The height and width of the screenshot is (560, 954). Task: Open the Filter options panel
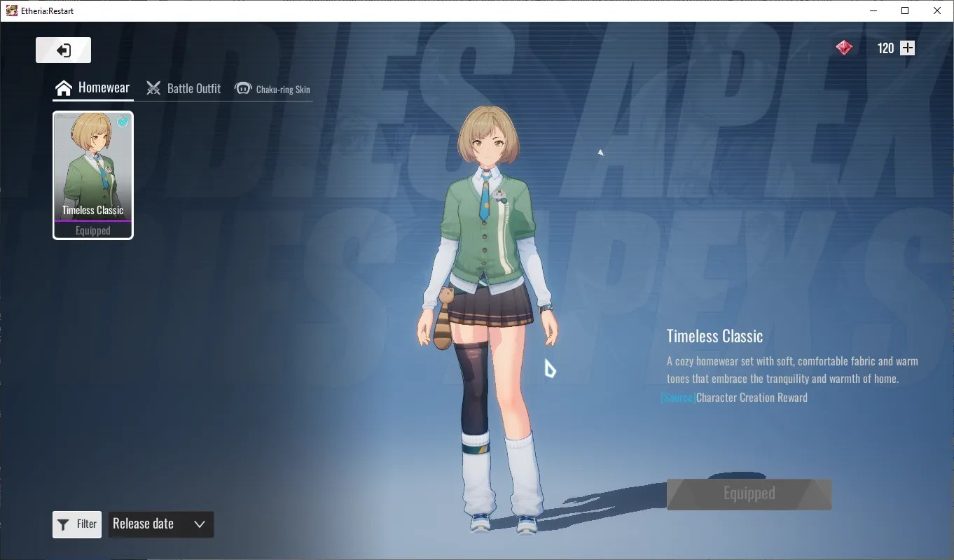(77, 524)
